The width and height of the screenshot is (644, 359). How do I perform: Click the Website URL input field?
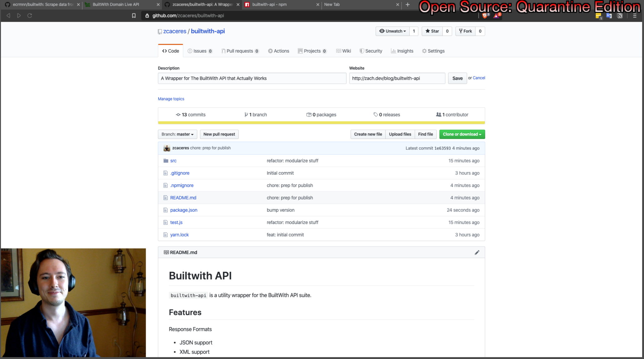(x=397, y=79)
